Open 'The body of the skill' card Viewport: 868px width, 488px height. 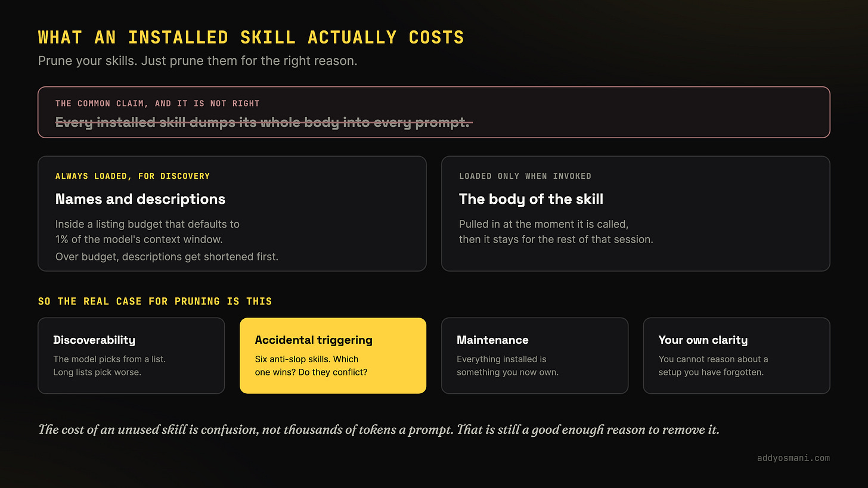coord(635,213)
